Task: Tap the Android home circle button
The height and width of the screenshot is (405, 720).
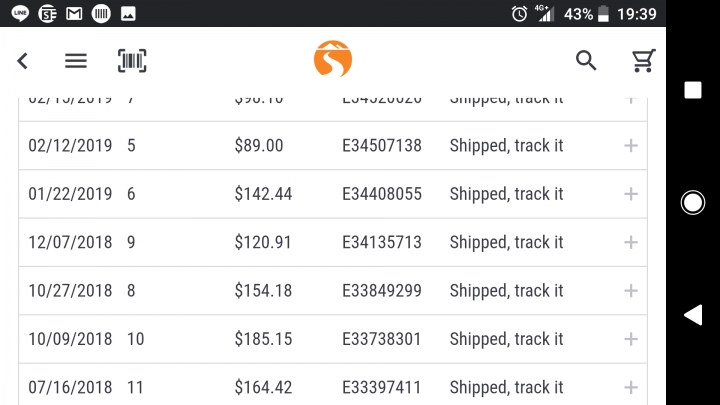Action: [692, 202]
